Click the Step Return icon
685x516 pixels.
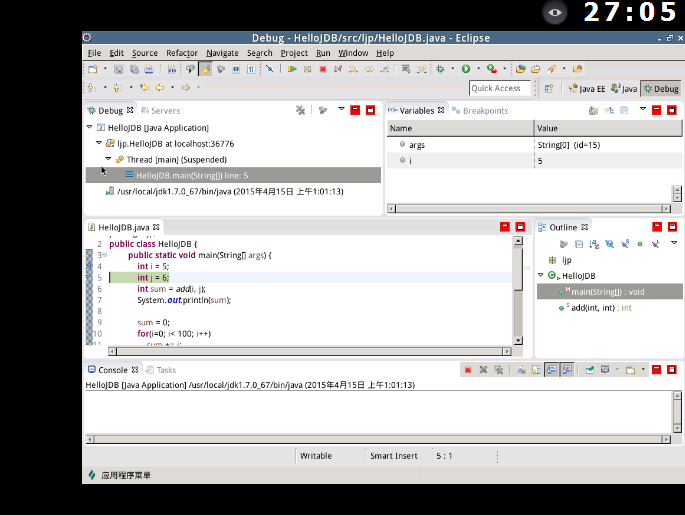coord(384,69)
